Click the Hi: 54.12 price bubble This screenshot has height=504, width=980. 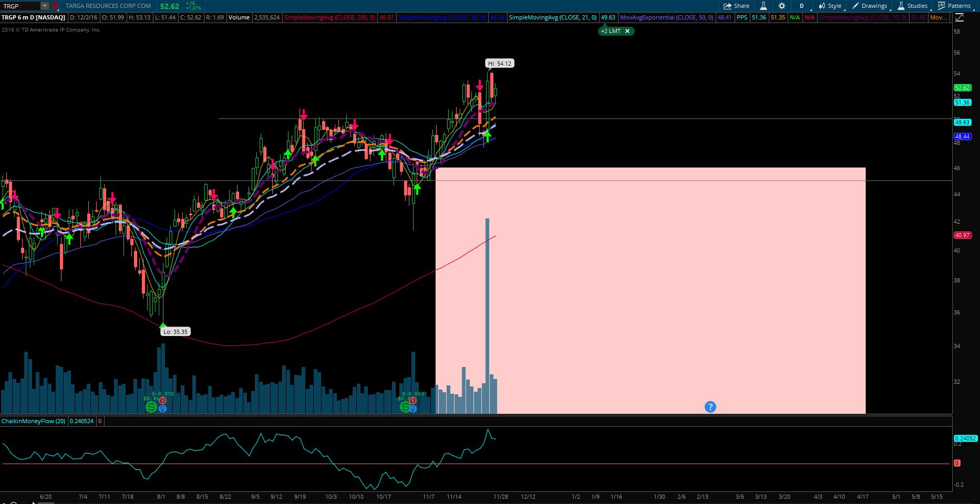click(x=499, y=64)
